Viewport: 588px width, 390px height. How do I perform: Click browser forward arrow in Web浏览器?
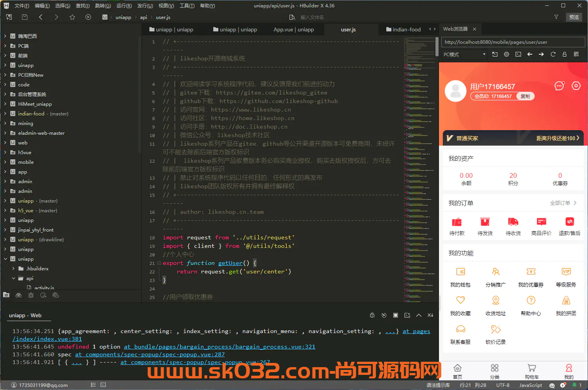point(541,54)
